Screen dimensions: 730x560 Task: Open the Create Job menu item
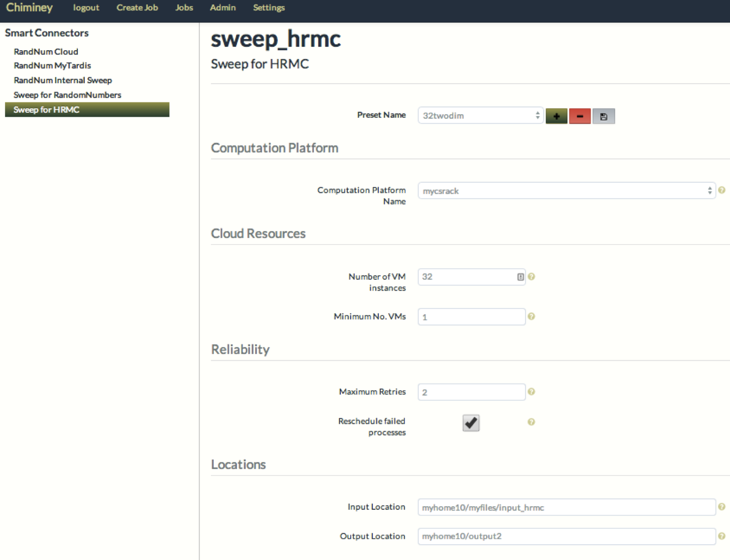point(137,8)
